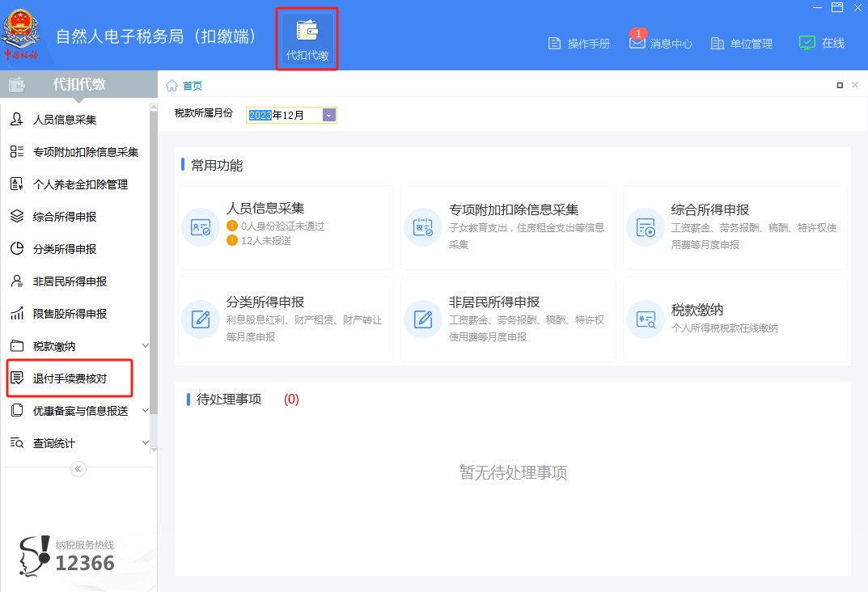Click the home icon beside 首页
Viewport: 868px width, 592px height.
click(x=172, y=85)
